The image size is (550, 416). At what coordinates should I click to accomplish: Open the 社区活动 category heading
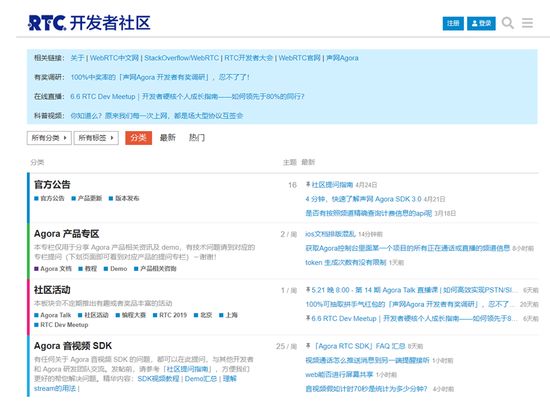point(52,290)
